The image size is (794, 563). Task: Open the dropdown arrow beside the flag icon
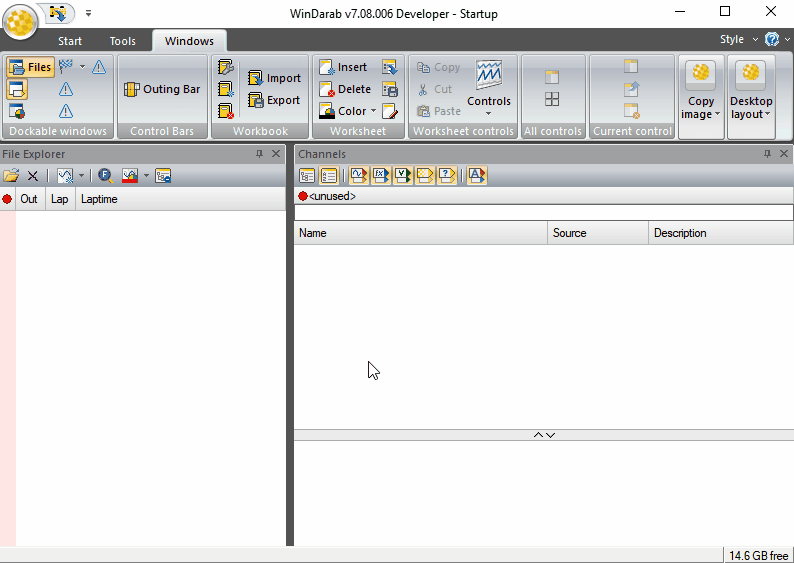[83, 66]
